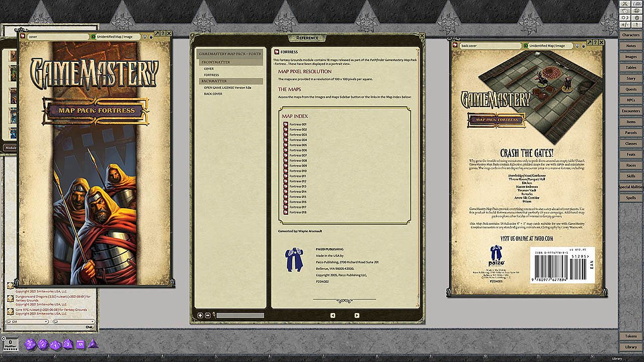Click the share mask icon in cover window
Image resolution: width=644 pixels, height=362 pixels.
tap(145, 37)
